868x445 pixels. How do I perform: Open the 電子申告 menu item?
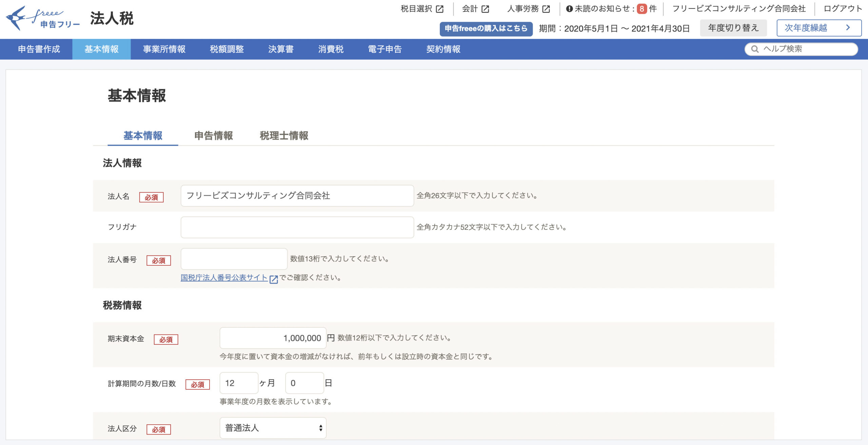385,49
